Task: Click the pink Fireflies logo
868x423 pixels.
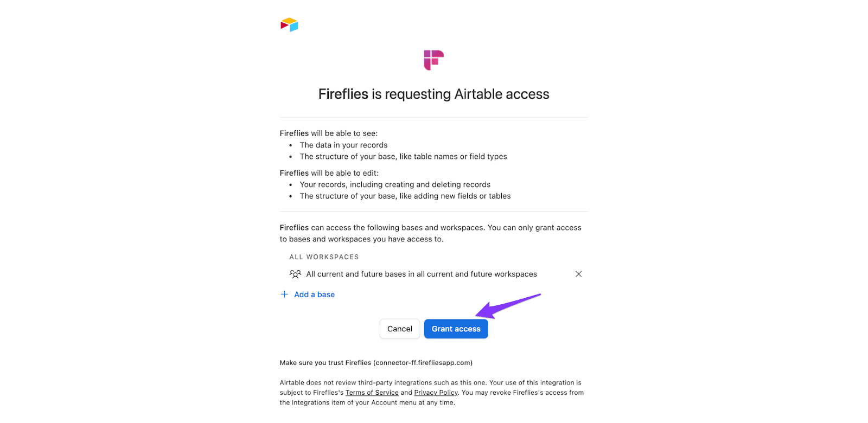Action: (x=434, y=60)
